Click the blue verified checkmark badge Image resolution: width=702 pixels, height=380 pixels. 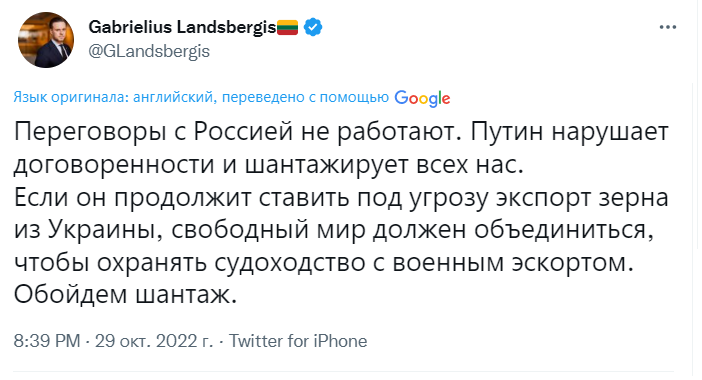pos(313,27)
